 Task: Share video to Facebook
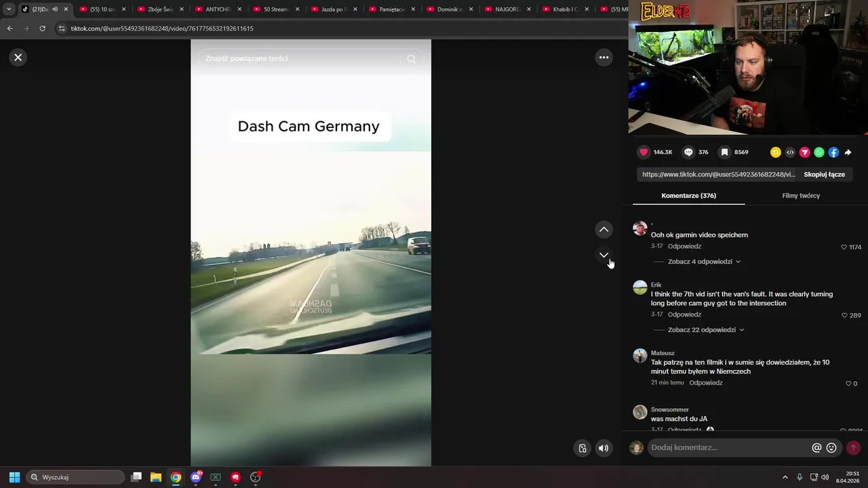(833, 152)
